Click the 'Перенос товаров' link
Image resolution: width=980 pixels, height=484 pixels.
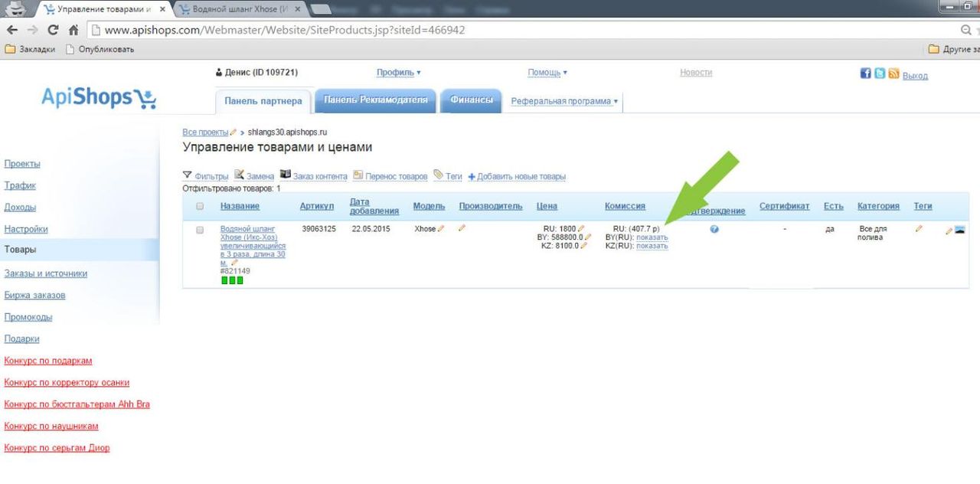click(x=396, y=176)
